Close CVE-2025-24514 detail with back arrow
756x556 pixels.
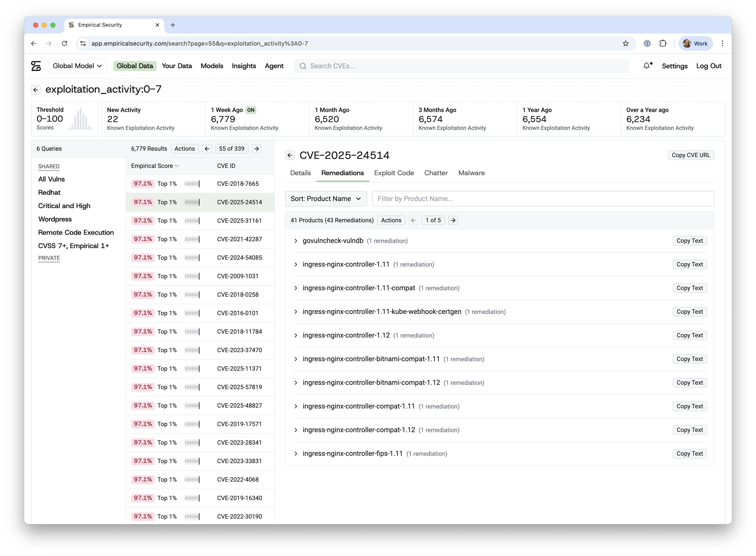point(290,155)
